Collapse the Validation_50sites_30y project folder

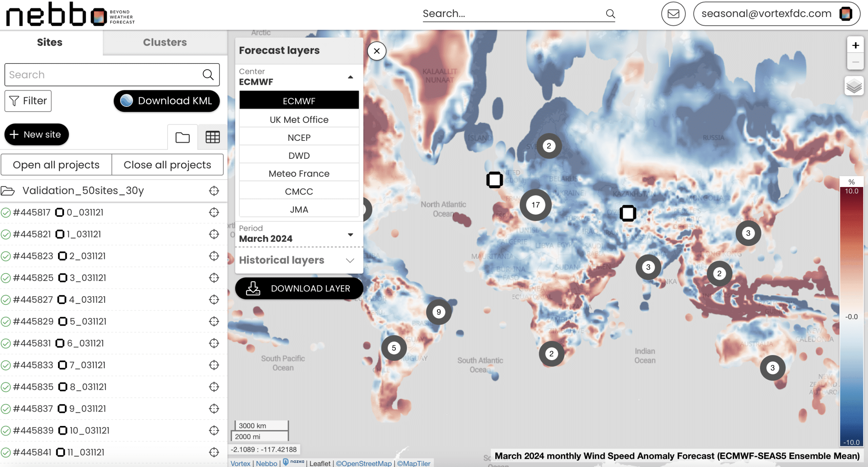click(7, 191)
